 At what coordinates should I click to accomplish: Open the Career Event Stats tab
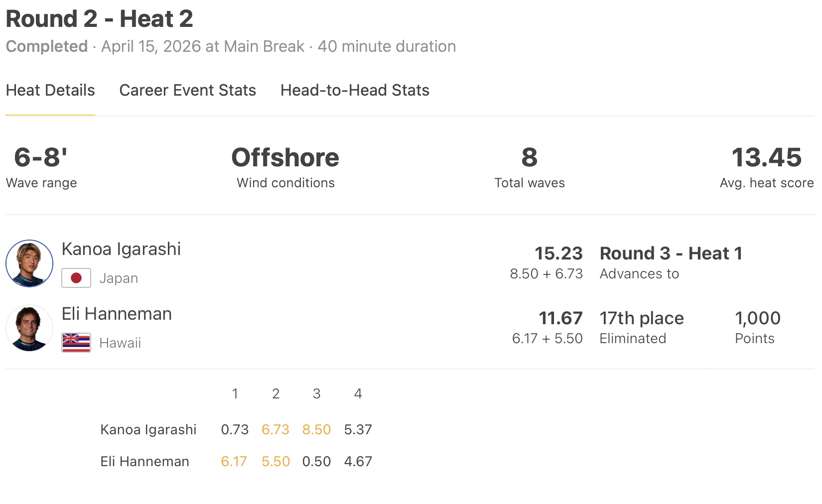click(x=187, y=90)
